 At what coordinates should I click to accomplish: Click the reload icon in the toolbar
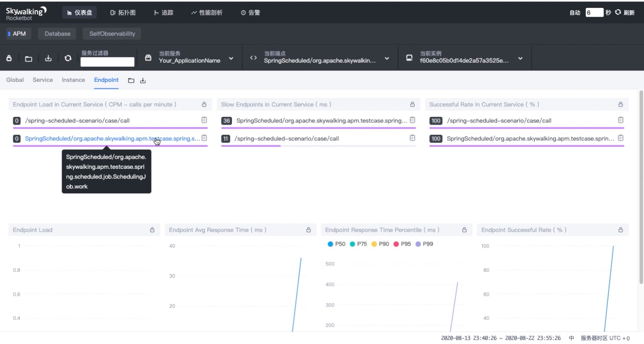coord(68,58)
